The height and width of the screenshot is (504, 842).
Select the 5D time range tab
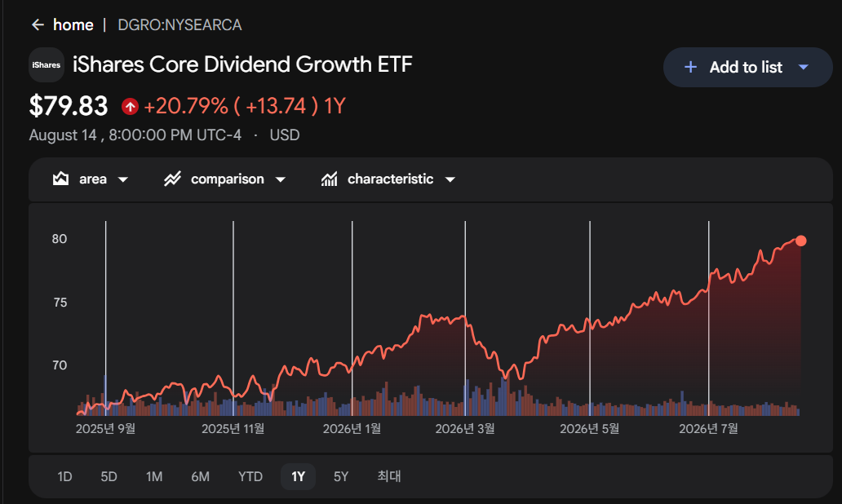pyautogui.click(x=109, y=476)
